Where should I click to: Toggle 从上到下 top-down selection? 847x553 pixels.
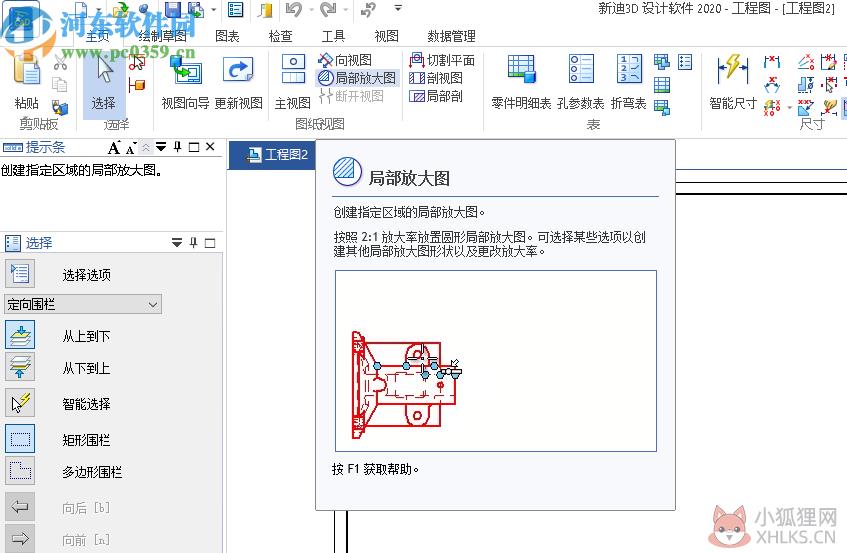(x=21, y=335)
